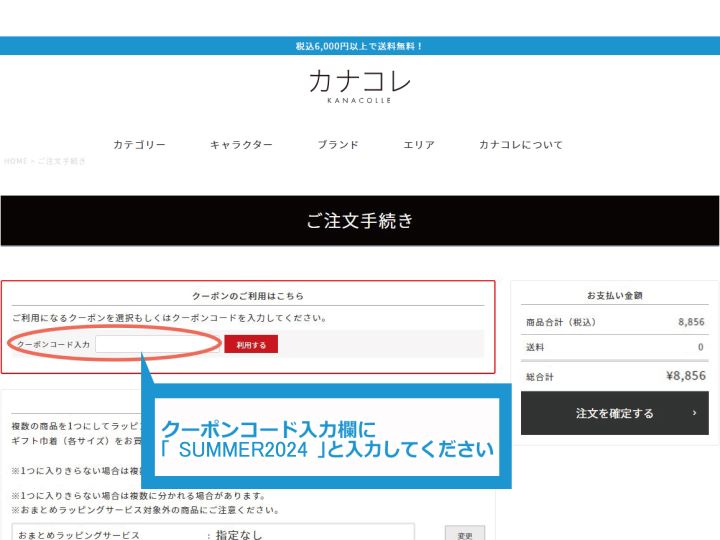Viewport: 720px width, 540px height.
Task: Click the ご注文手続き breadcrumb text
Action: tap(62, 161)
